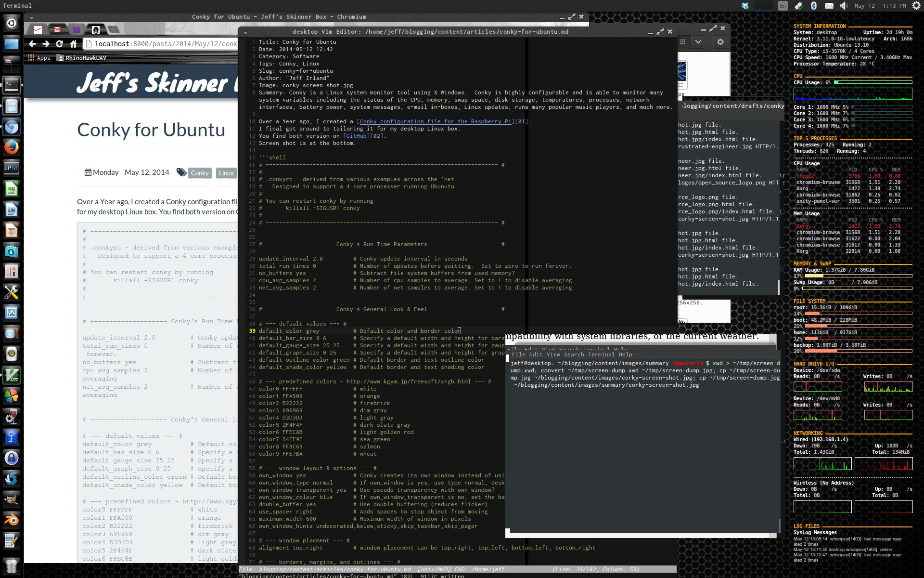Click the Conky tag on blog post
The image size is (924, 578).
pos(200,173)
